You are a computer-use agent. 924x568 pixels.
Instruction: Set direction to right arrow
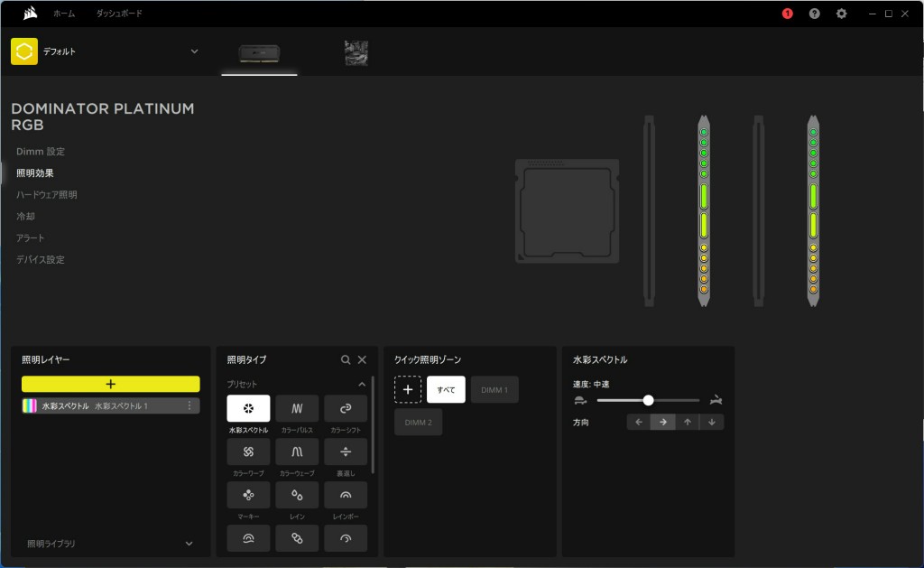click(663, 422)
